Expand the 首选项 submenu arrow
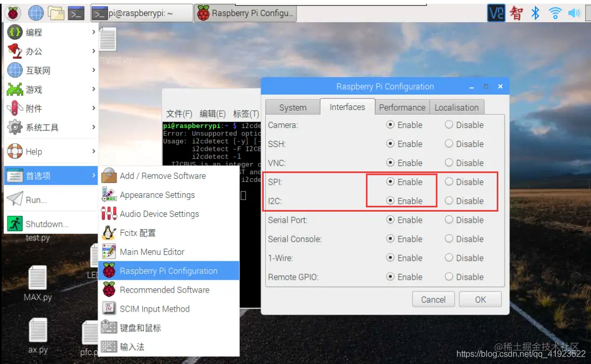The image size is (591, 364). 94,176
